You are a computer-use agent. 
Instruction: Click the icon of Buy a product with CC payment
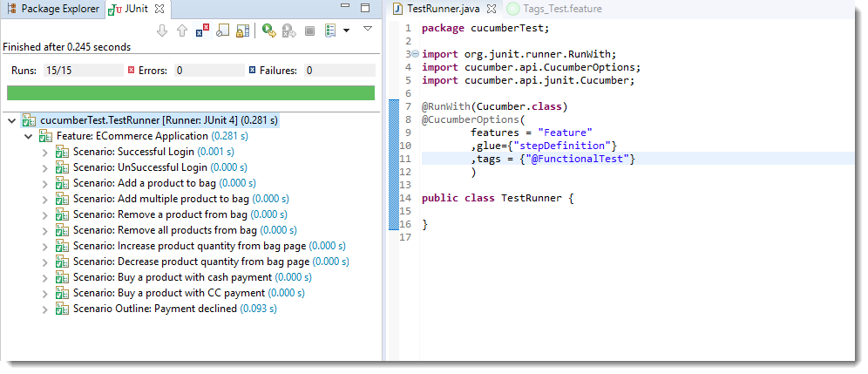tap(63, 293)
